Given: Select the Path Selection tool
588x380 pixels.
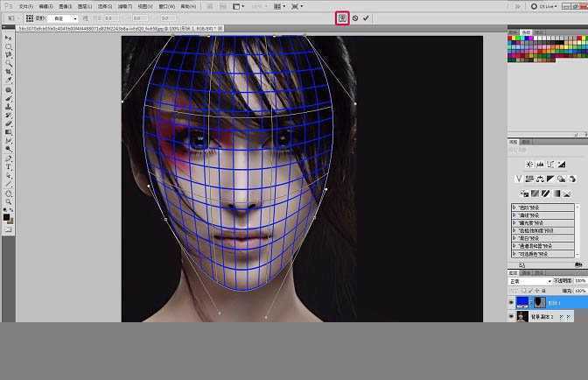Looking at the screenshot, I should click(8, 175).
